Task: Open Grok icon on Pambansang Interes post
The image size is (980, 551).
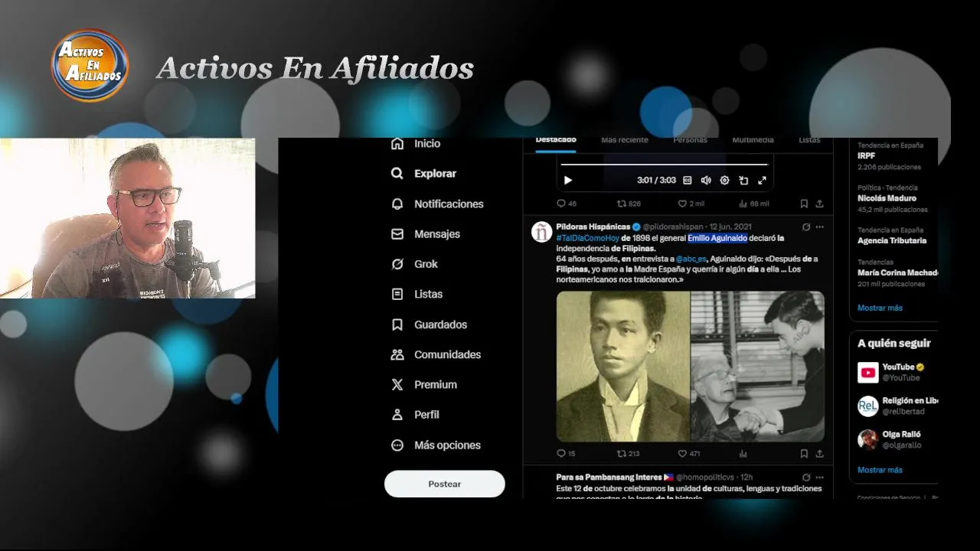Action: pyautogui.click(x=806, y=478)
